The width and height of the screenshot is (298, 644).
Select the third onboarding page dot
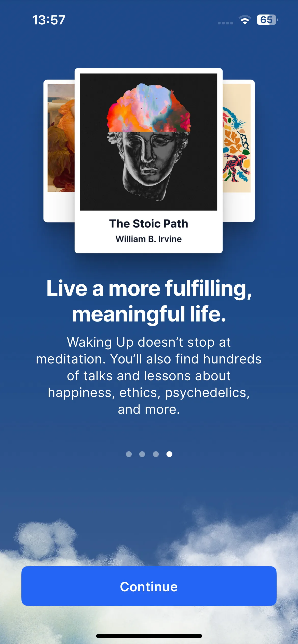coord(156,454)
